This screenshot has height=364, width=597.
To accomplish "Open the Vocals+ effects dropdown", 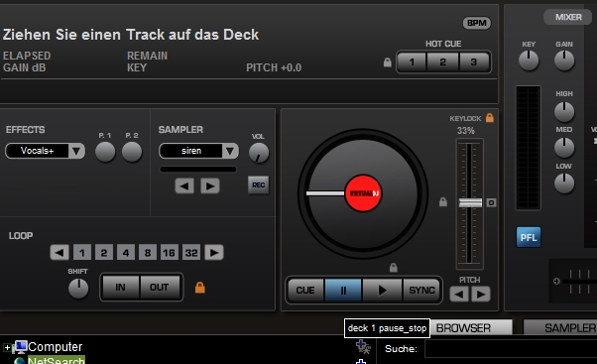I will tap(46, 151).
